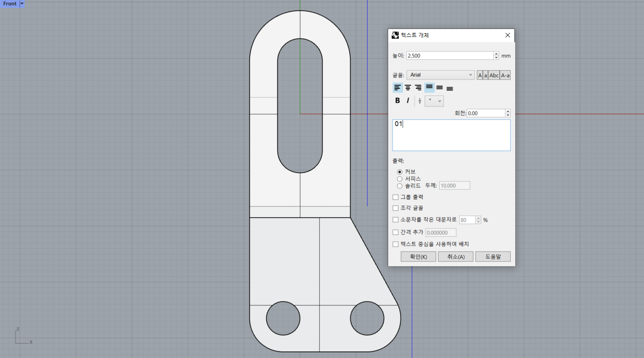Click the 두께 thickness field
This screenshot has width=644, height=358.
coord(455,186)
